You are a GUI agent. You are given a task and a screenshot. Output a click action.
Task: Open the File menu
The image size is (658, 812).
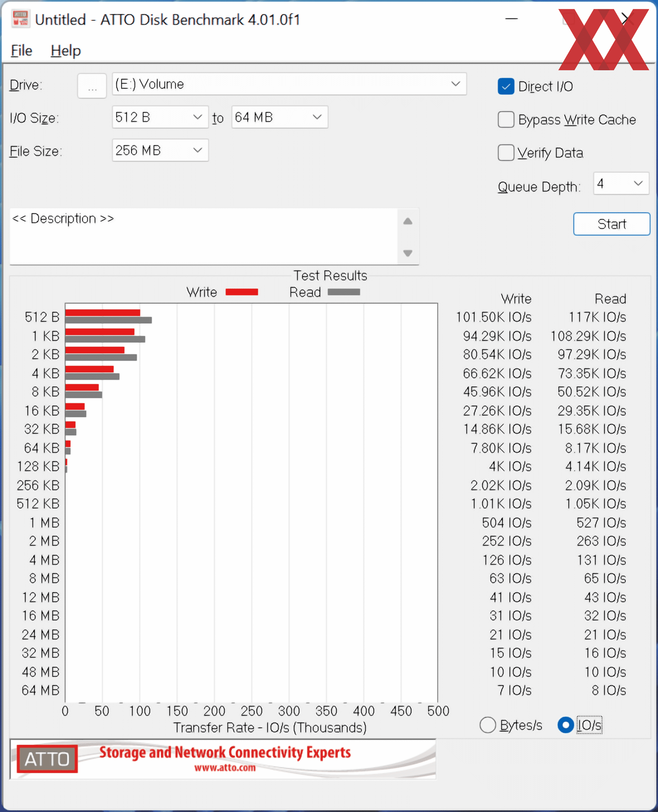point(21,51)
